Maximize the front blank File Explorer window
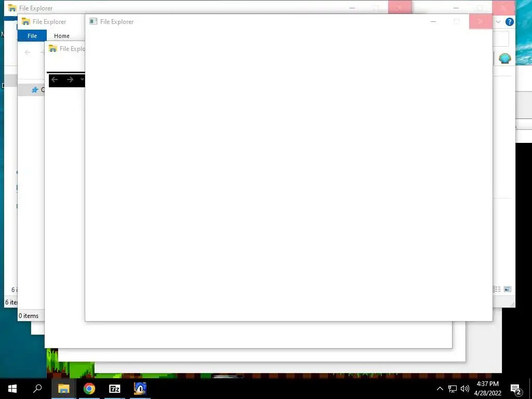Screen dimensions: 532x399 pos(457,21)
